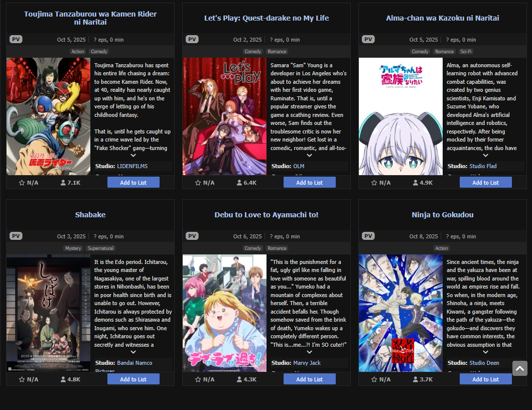Select the Supernatural genre tag

(100, 248)
